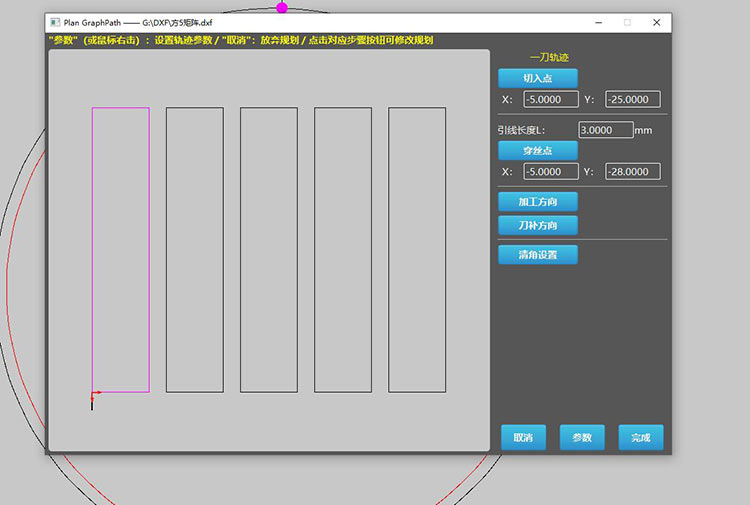This screenshot has height=505, width=750.
Task: Click the 一刀轨迹 heading text
Action: [549, 57]
